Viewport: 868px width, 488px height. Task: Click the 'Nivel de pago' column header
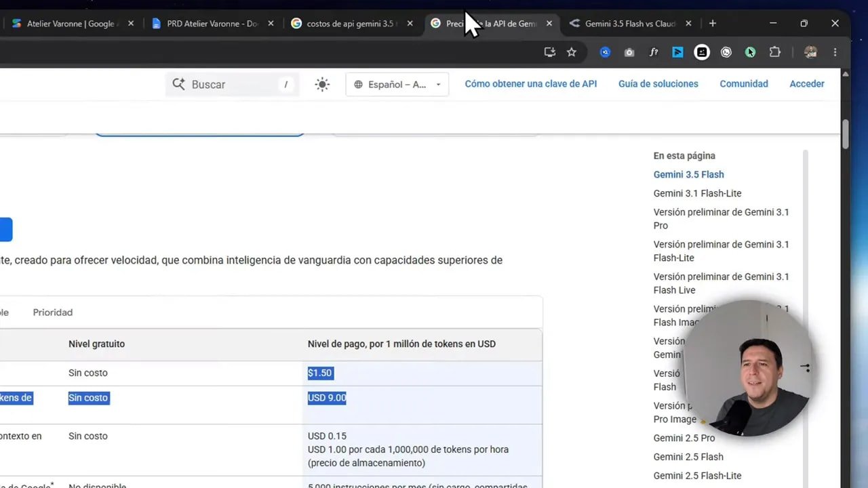click(401, 344)
